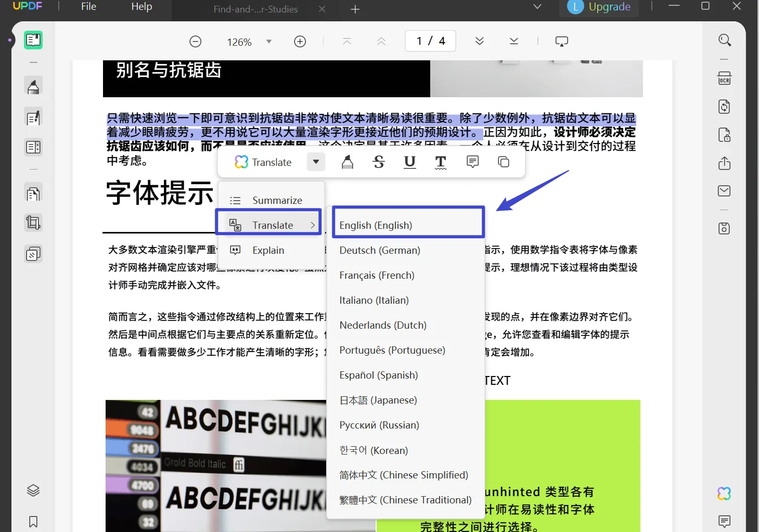Select Русский (Russian) language

click(x=406, y=425)
